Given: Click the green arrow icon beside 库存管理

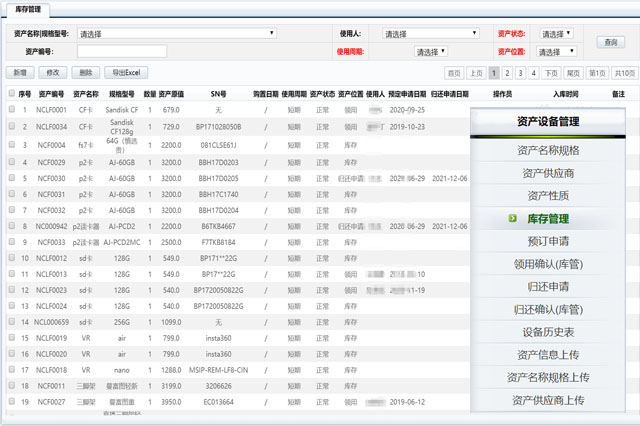Looking at the screenshot, I should 512,218.
